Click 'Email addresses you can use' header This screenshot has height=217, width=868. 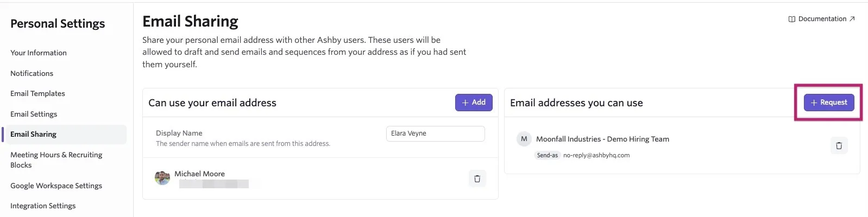click(576, 103)
